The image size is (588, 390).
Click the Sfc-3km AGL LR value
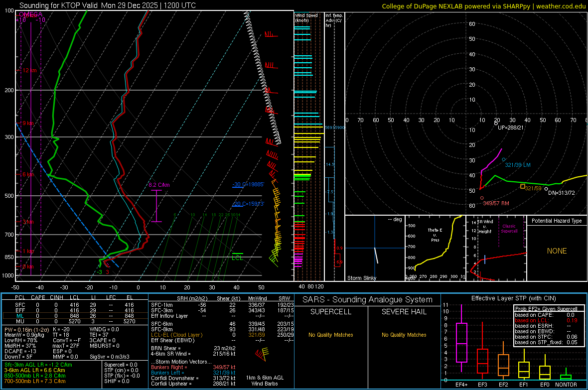[x=38, y=365]
